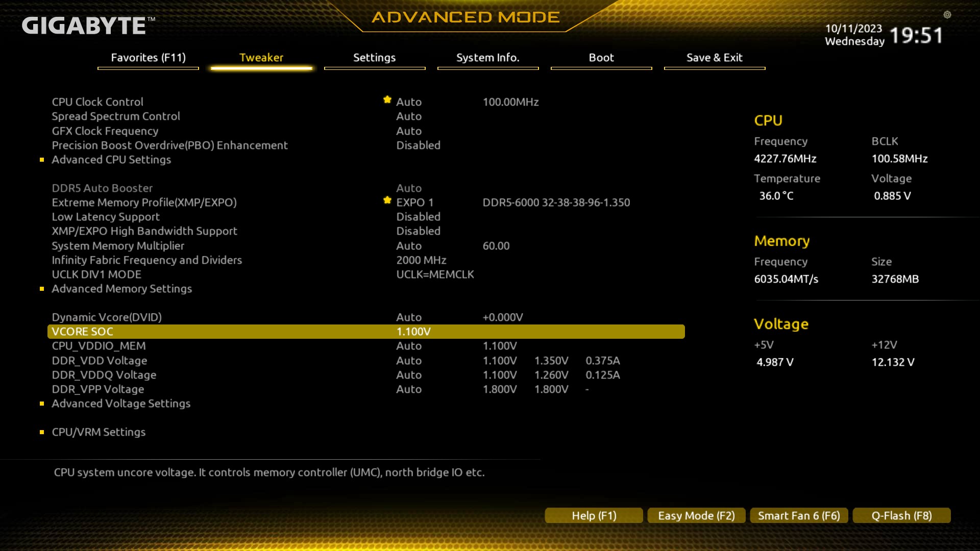Expand Advanced Memory Settings submenu
The height and width of the screenshot is (551, 980).
tap(121, 289)
